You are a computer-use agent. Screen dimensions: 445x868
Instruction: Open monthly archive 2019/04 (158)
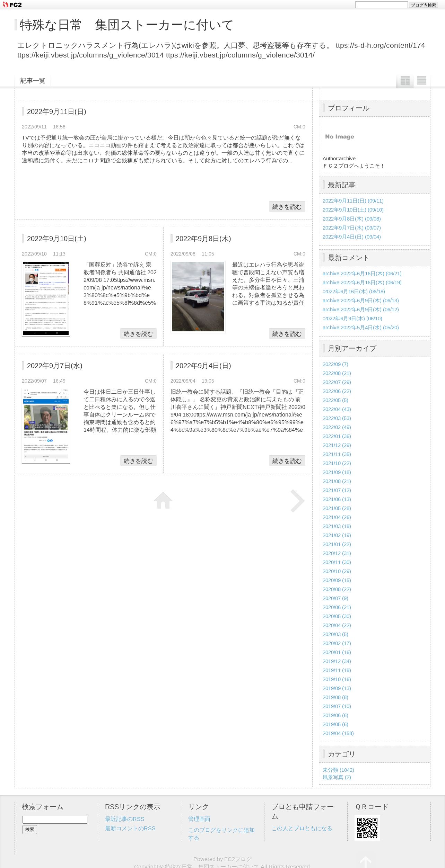pos(338,733)
